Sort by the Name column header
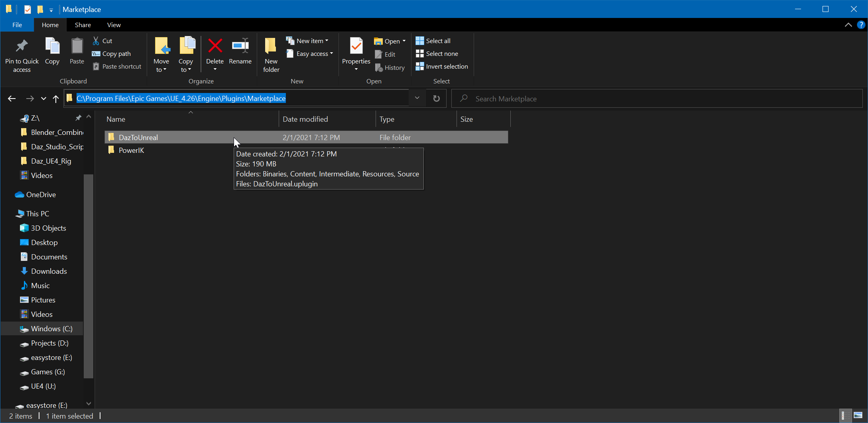Viewport: 868px width, 423px height. 191,119
